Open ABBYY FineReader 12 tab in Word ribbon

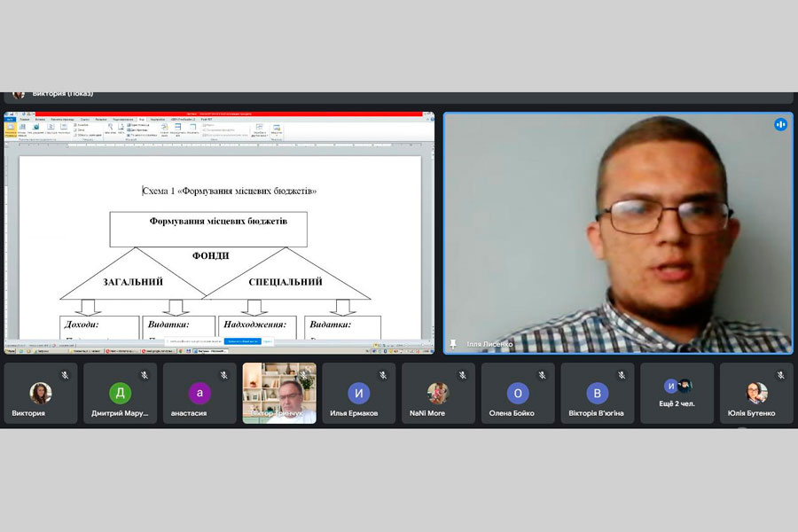pyautogui.click(x=183, y=119)
